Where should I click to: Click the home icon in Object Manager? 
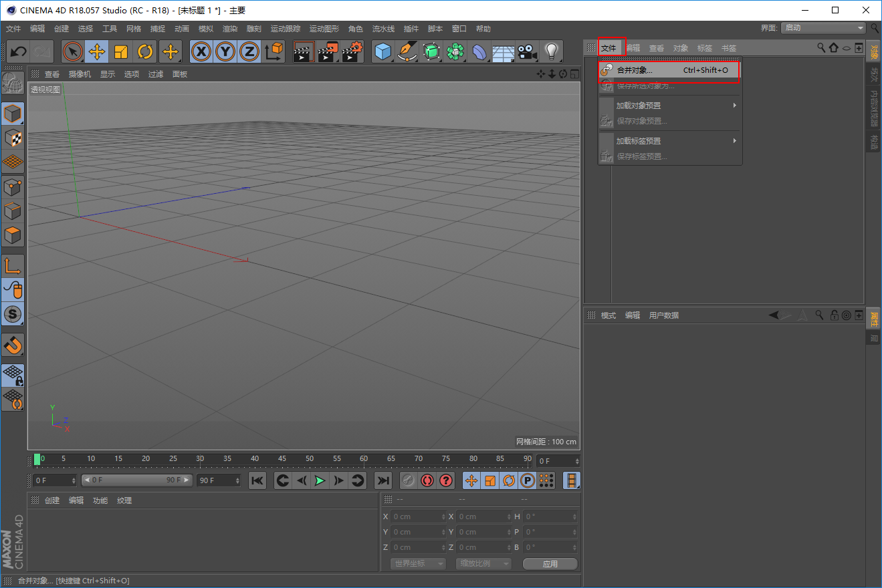pos(833,48)
